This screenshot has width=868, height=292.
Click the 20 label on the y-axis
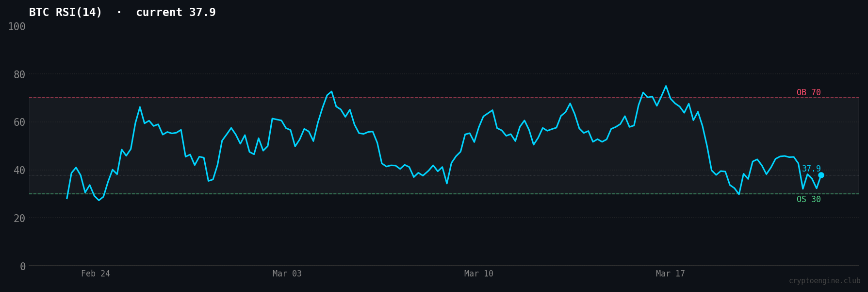(x=19, y=219)
